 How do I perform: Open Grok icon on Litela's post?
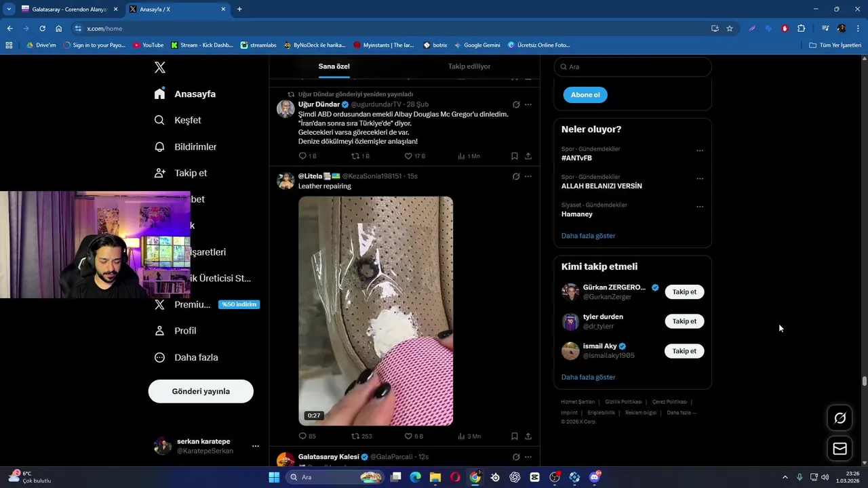pos(516,176)
